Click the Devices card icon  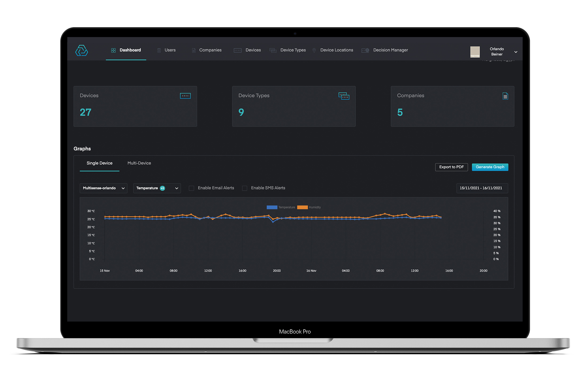[185, 96]
